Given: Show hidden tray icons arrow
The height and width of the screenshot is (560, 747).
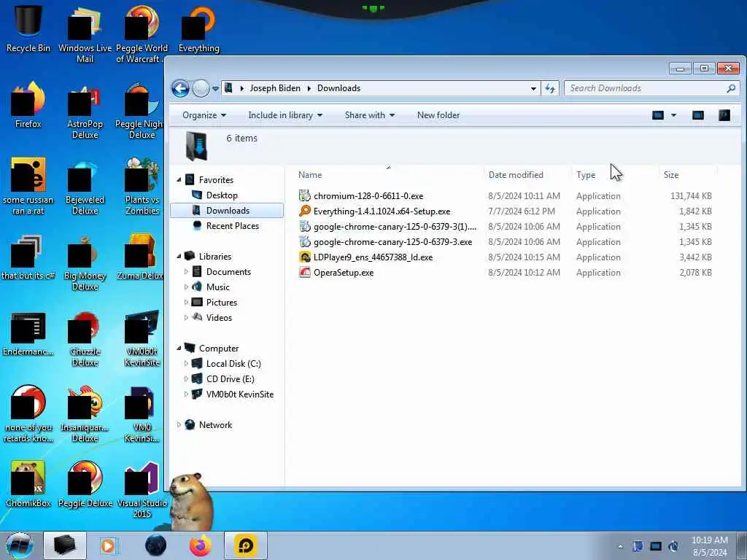Looking at the screenshot, I should (620, 546).
